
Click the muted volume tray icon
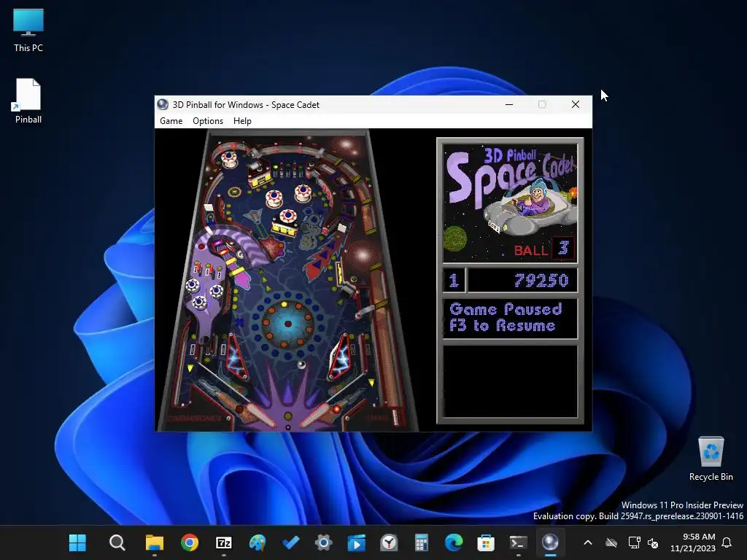pos(653,542)
